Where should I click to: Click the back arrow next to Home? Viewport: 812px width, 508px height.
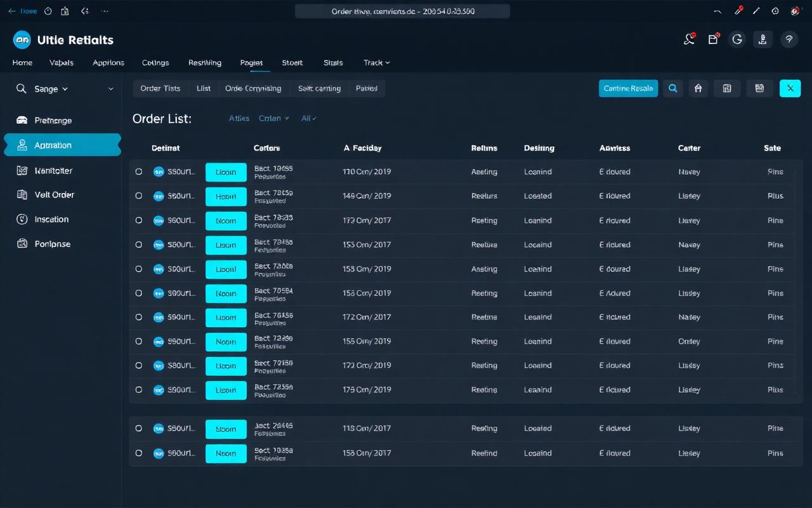click(x=11, y=11)
